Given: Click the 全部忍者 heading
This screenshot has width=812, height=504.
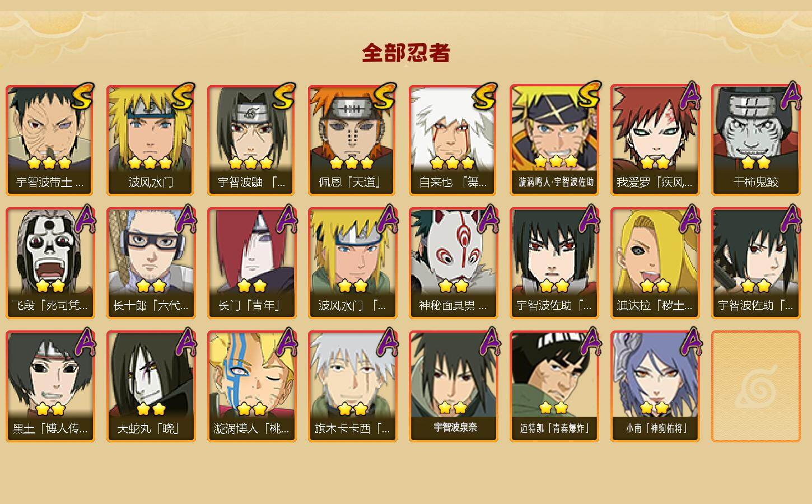Looking at the screenshot, I should click(406, 53).
